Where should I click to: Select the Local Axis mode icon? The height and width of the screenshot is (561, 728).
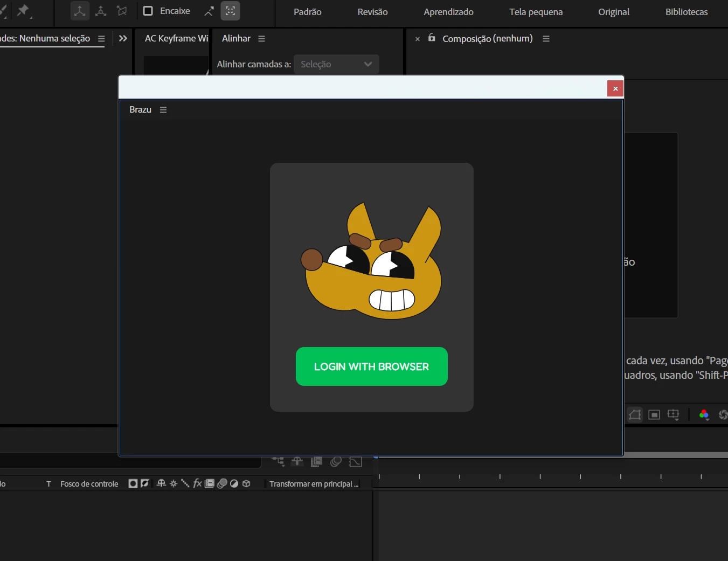[x=80, y=11]
